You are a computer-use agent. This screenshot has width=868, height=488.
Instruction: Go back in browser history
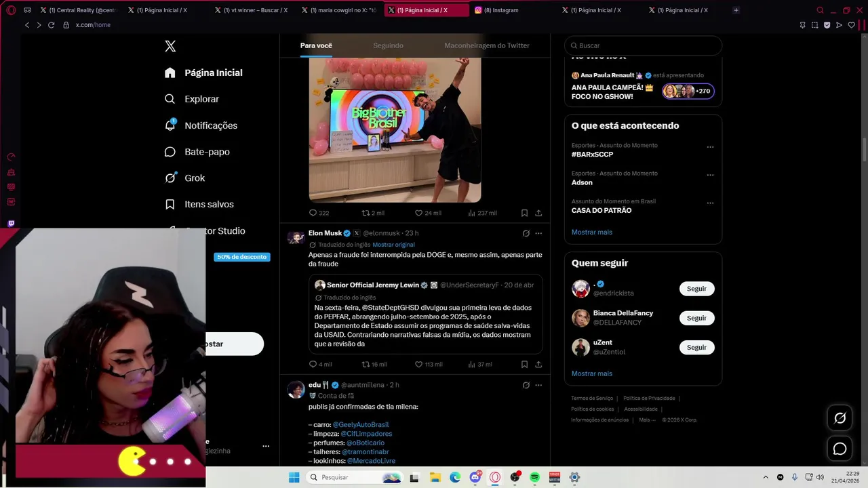coord(27,25)
